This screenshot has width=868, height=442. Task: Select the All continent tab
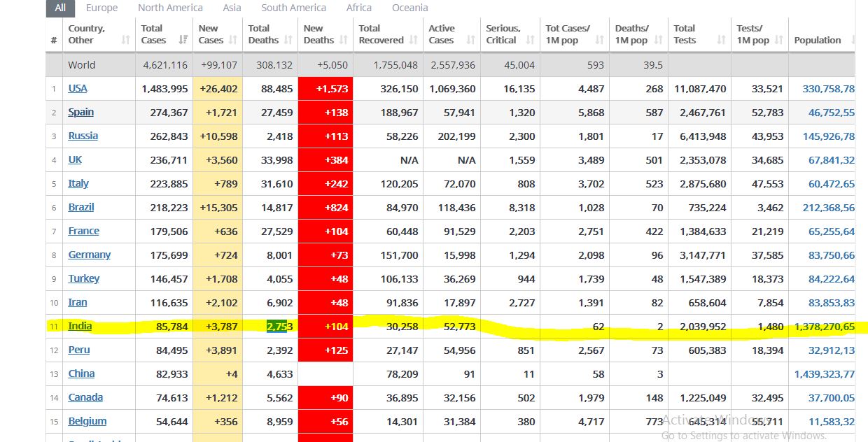coord(60,8)
